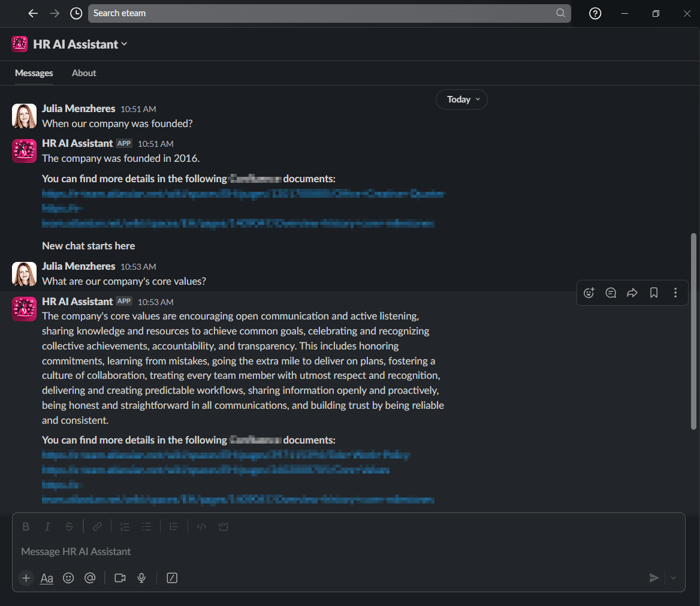Start a video clip from the composer
Image resolution: width=700 pixels, height=606 pixels.
[119, 578]
